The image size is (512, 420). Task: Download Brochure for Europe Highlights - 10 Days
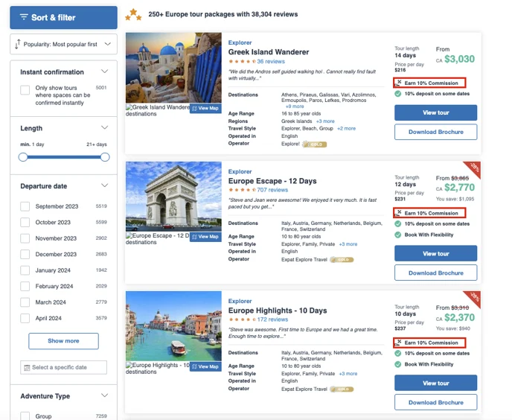pyautogui.click(x=435, y=402)
